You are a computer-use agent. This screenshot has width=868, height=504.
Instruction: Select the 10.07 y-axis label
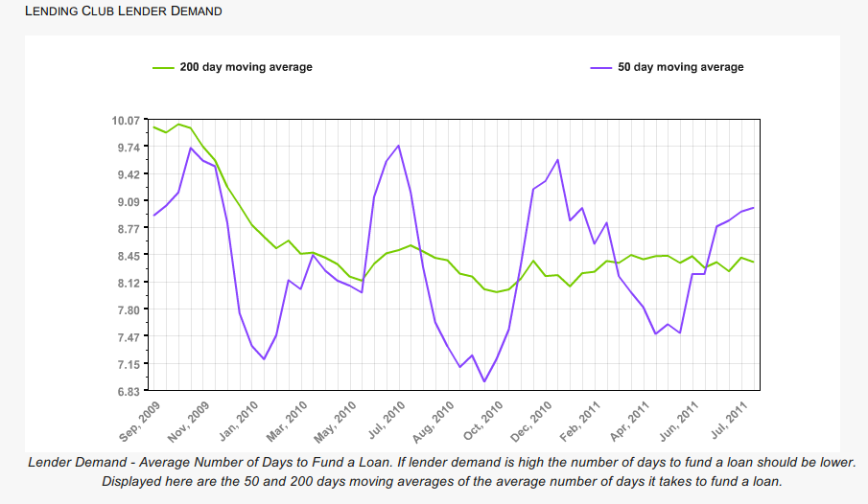tap(126, 121)
